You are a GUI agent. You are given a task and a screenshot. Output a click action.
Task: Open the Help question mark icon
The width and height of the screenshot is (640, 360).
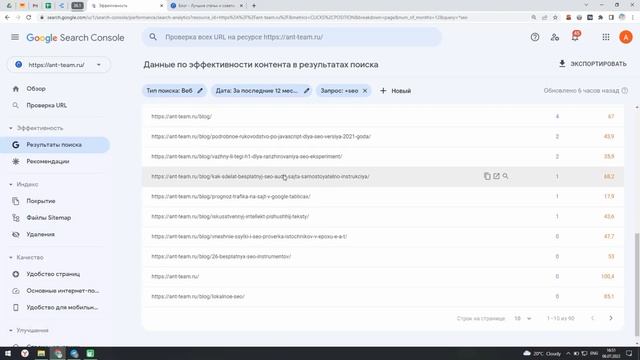pyautogui.click(x=535, y=37)
